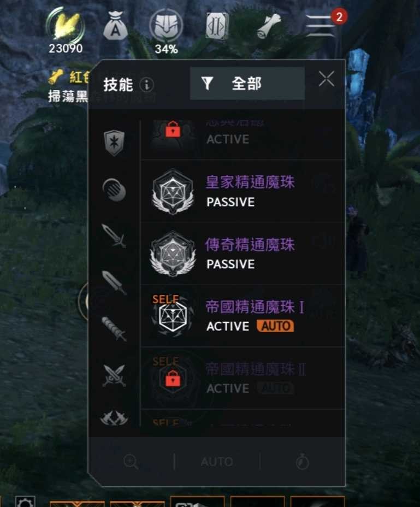The width and height of the screenshot is (420, 507).
Task: Select the locked 帝國精通魔珠 II skill
Action: pos(242,378)
